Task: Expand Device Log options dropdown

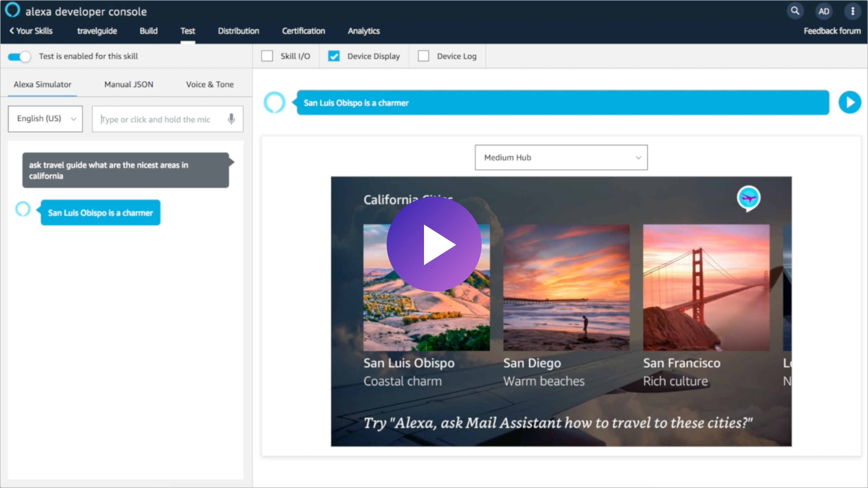Action: 424,56
